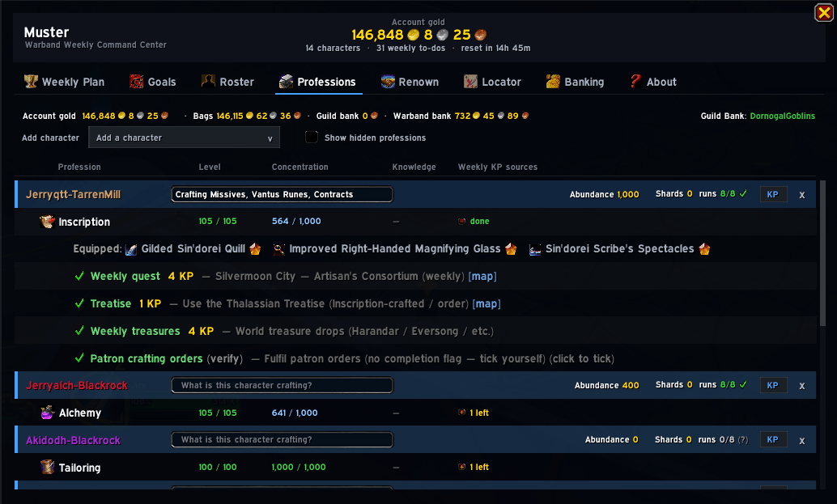The height and width of the screenshot is (504, 837).
Task: Go to the Locator tab
Action: pyautogui.click(x=493, y=82)
